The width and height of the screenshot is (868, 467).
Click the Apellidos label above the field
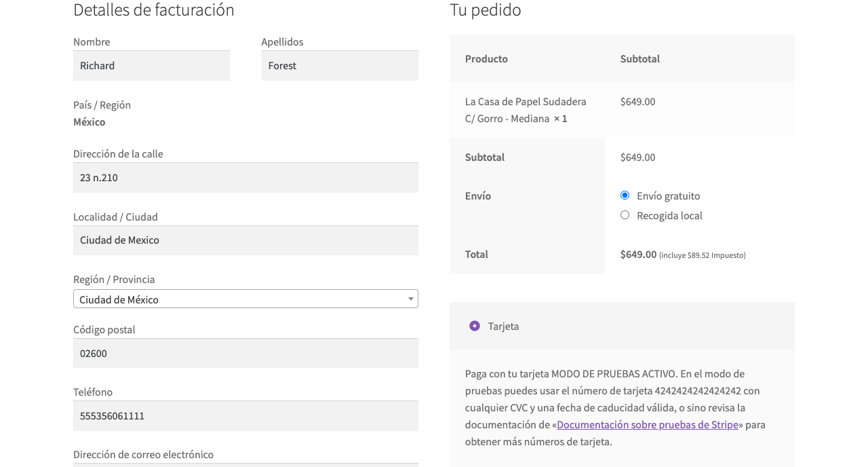click(x=282, y=42)
